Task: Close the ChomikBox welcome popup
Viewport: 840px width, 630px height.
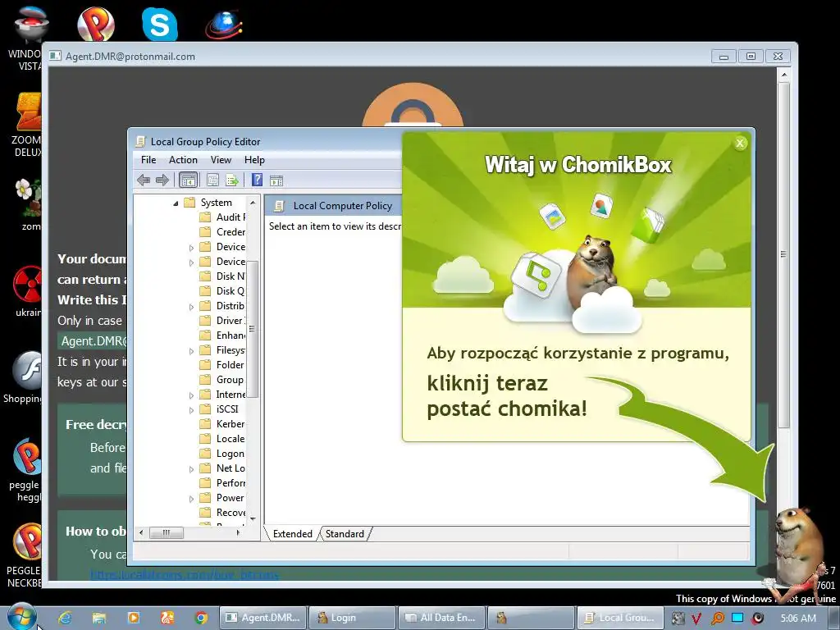Action: pos(740,143)
